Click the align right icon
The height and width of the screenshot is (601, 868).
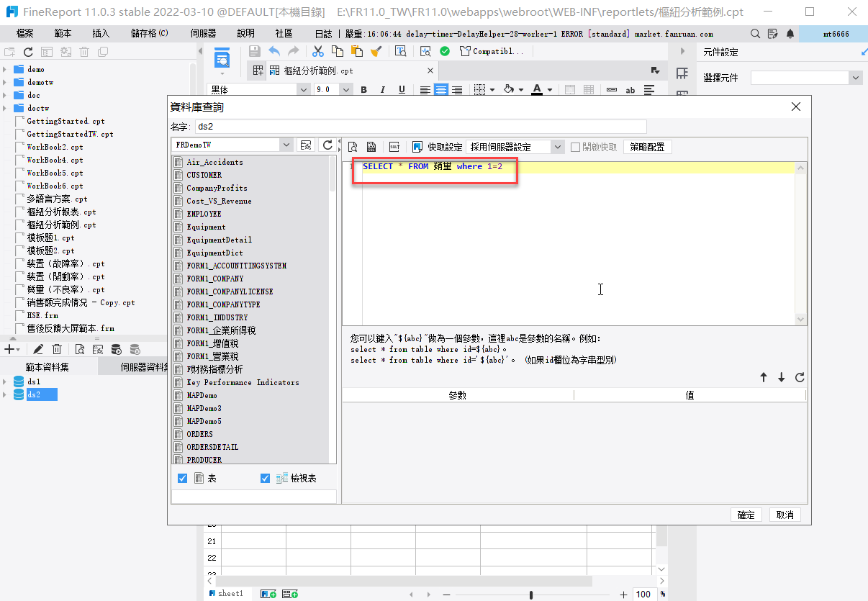tap(456, 90)
